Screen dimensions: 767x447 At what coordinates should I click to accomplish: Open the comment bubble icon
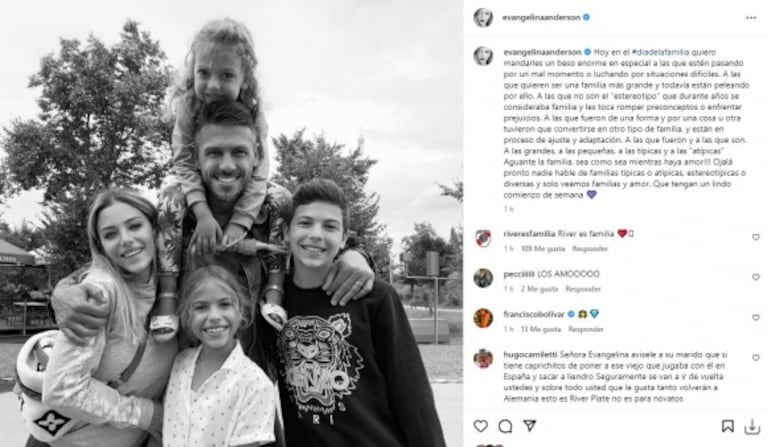[x=505, y=426]
